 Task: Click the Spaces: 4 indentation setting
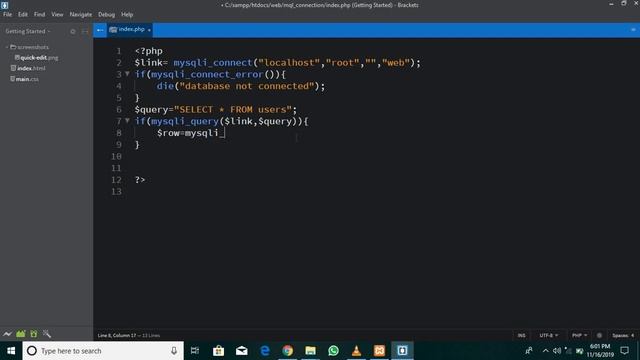(x=623, y=336)
